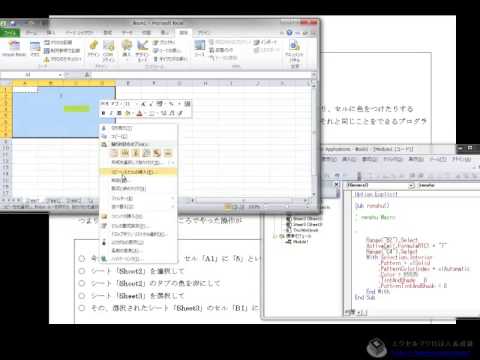The width and height of the screenshot is (480, 360).
Task: Click Paste Formulas icon in context menu
Action: click(x=136, y=153)
